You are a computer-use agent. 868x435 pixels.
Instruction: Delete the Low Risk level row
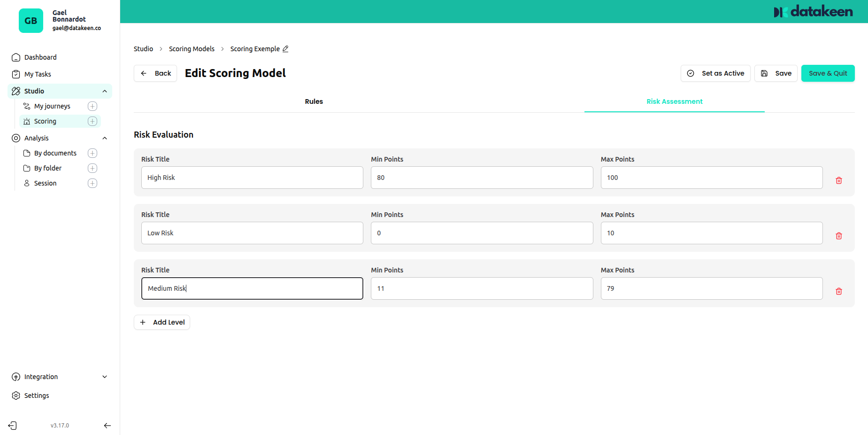click(838, 236)
